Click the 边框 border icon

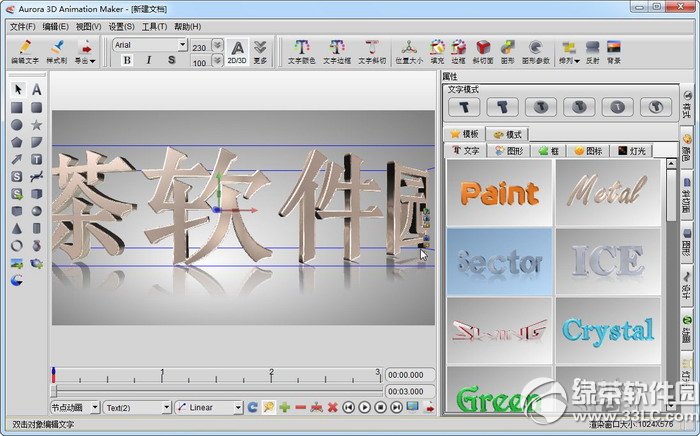(x=458, y=52)
